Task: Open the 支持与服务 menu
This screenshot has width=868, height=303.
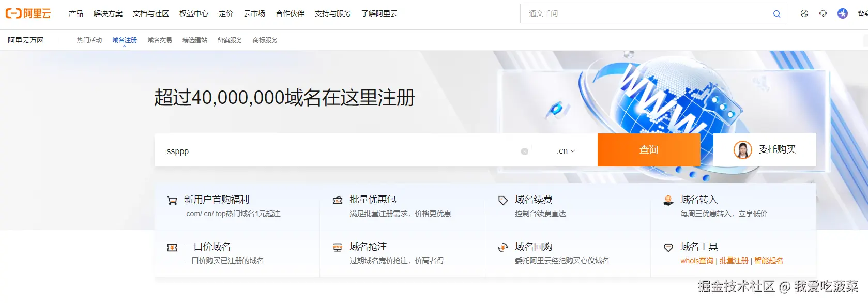Action: tap(333, 13)
